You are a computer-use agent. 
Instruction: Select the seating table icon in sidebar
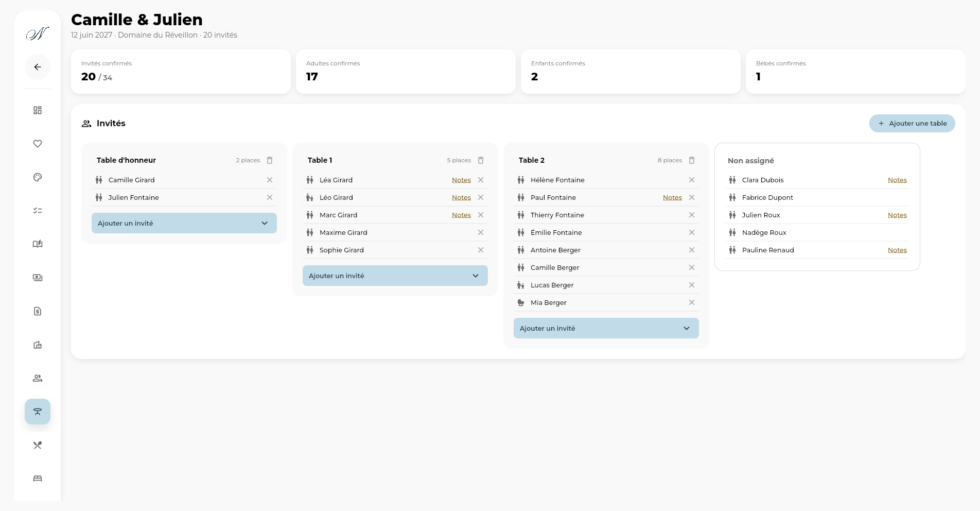tap(38, 412)
